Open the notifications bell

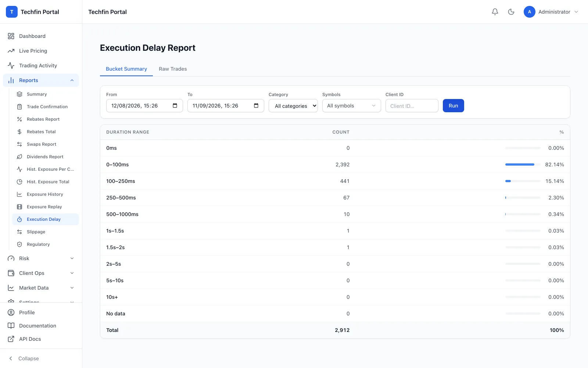[x=495, y=12]
